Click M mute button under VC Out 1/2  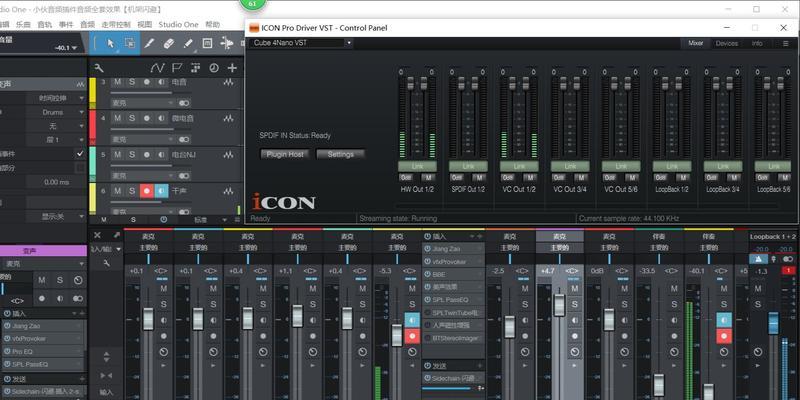(x=530, y=178)
